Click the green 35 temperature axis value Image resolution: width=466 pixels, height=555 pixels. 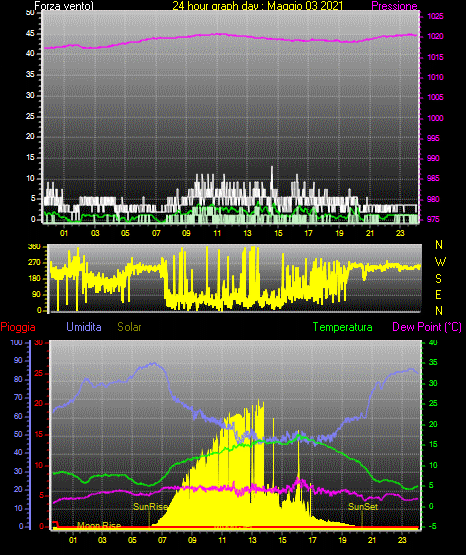[x=433, y=363]
